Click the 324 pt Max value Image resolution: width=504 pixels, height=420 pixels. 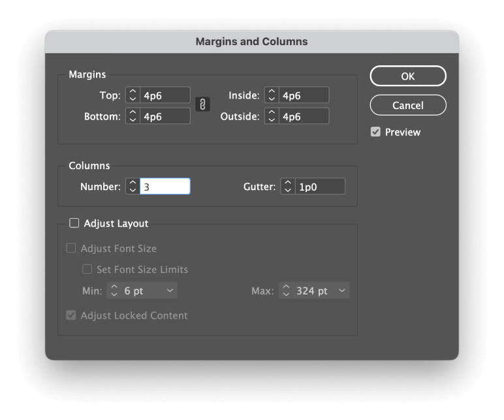(312, 291)
